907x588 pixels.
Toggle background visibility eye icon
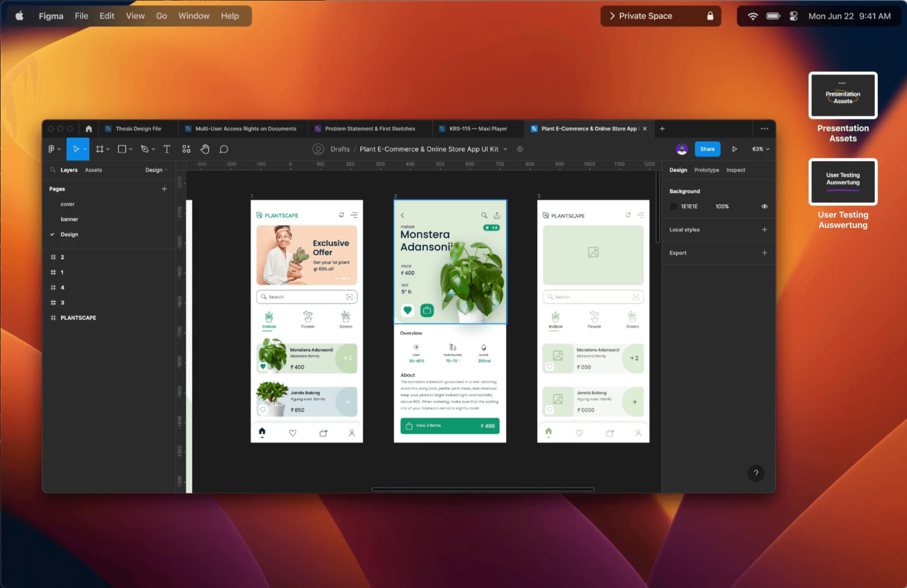tap(765, 206)
